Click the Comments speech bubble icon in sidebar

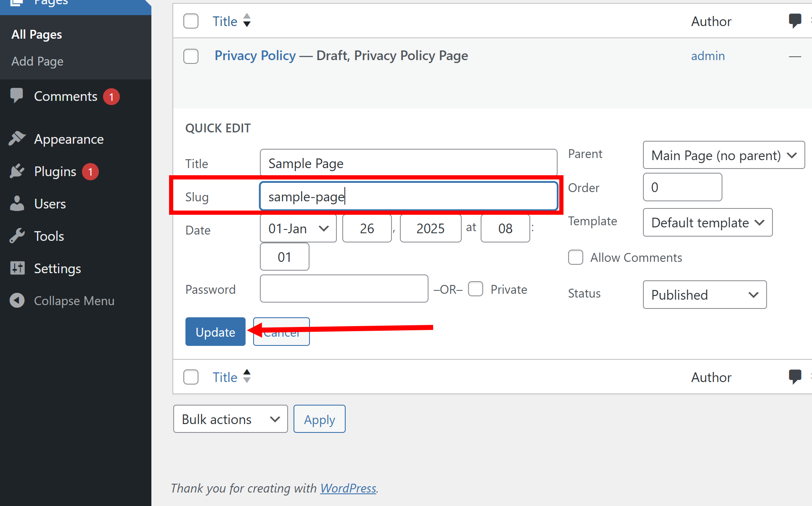coord(17,95)
